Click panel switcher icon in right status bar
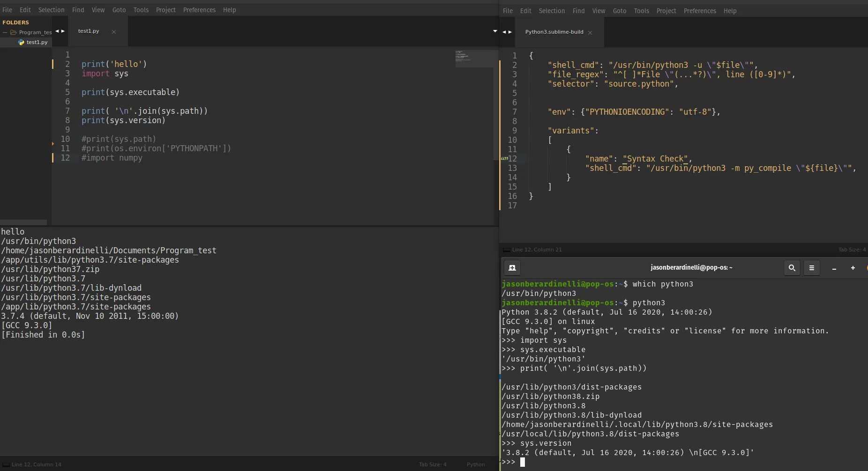 (506, 250)
